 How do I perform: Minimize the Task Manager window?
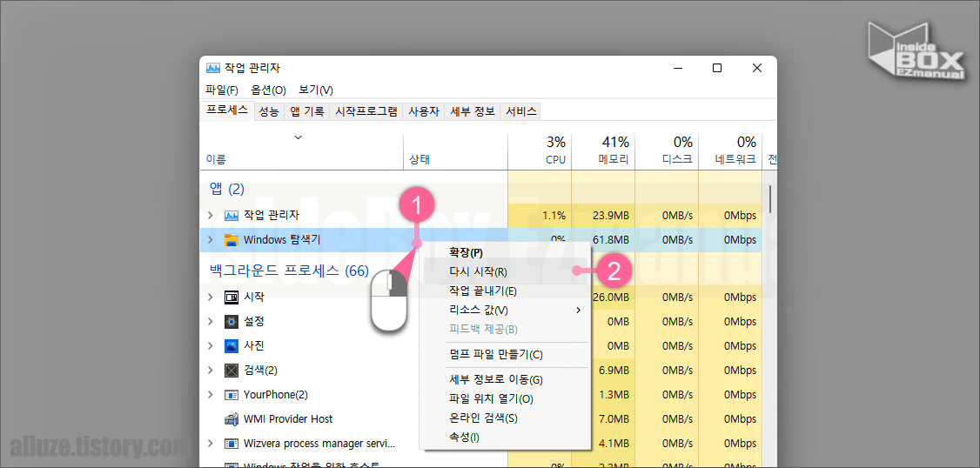[677, 68]
